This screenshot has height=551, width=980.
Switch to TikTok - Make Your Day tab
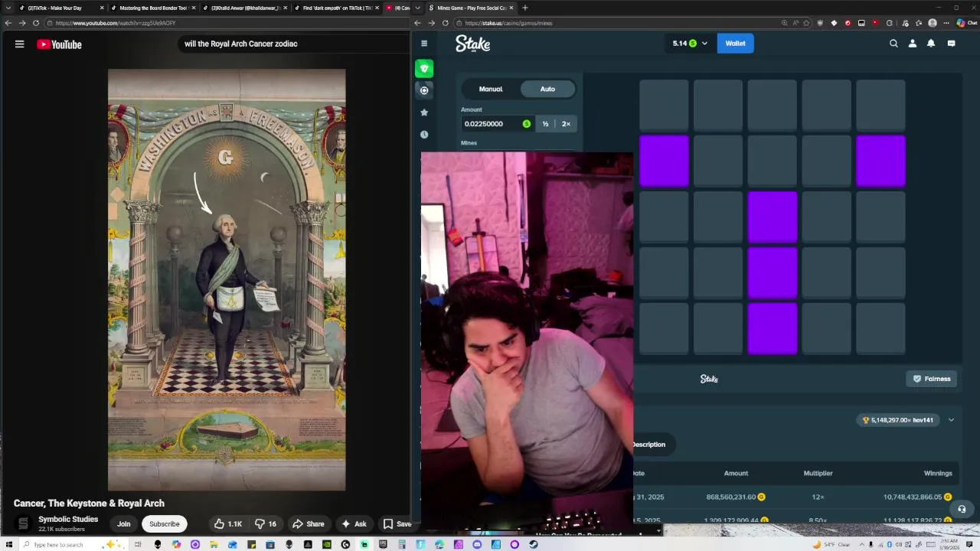pos(61,8)
